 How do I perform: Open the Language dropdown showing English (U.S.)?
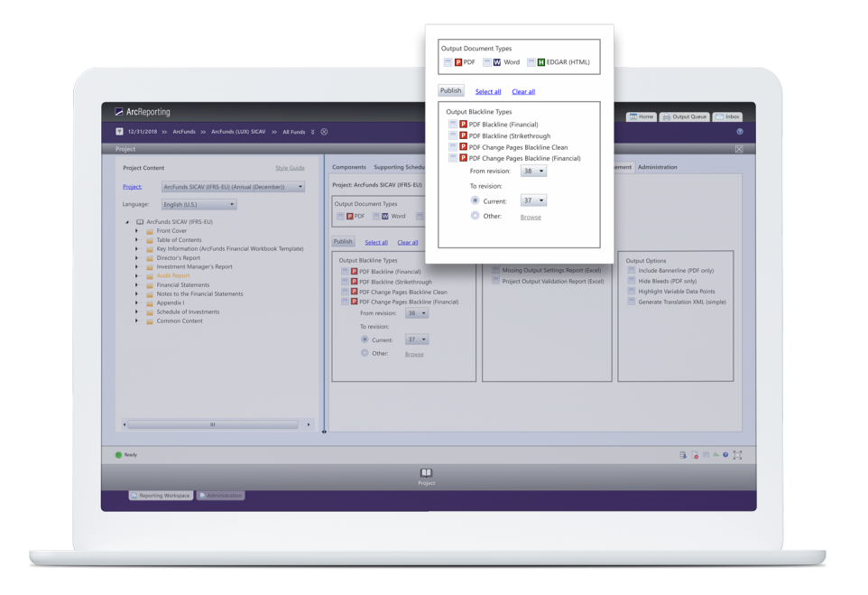coord(199,205)
